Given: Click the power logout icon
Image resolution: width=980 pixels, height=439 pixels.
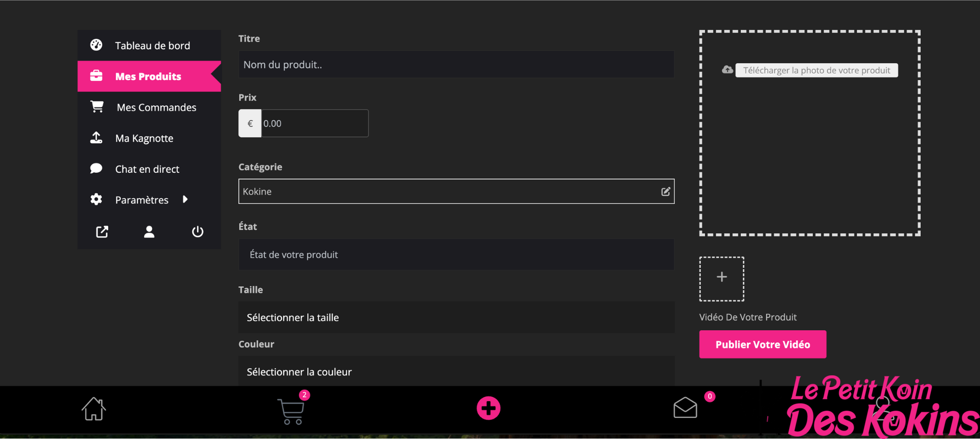Looking at the screenshot, I should pos(198,232).
